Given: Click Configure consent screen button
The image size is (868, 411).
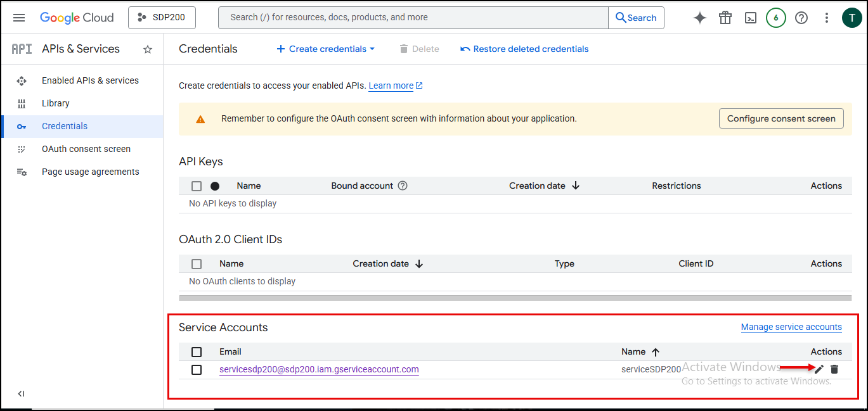Looking at the screenshot, I should pos(781,118).
